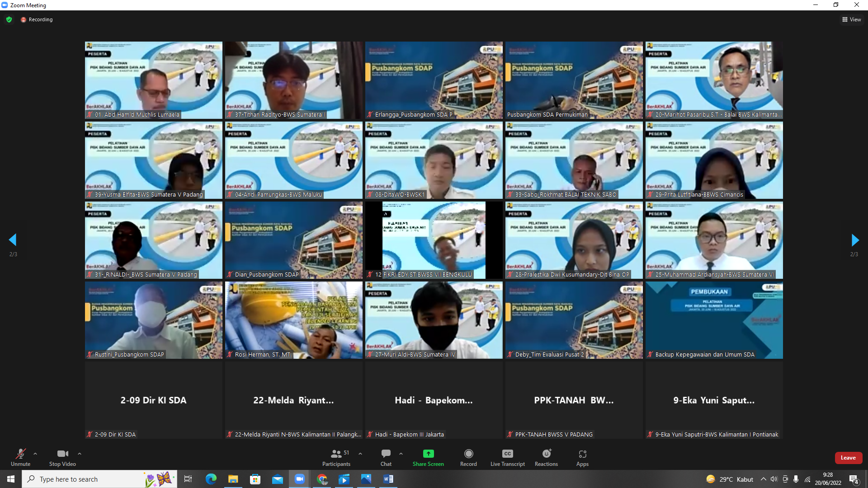This screenshot has height=488, width=868.
Task: Select Dian_Pusbangkom SDAP tile
Action: coord(294,240)
